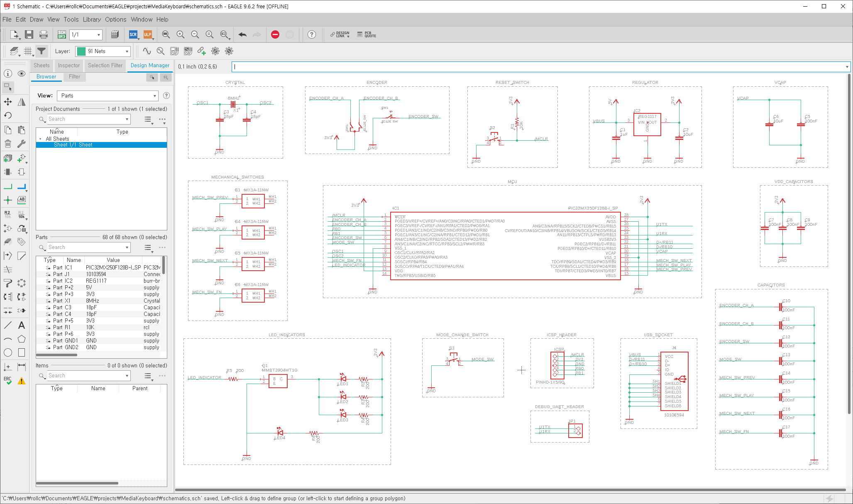The height and width of the screenshot is (504, 853).
Task: Toggle the Group selection tool
Action: [x=8, y=87]
